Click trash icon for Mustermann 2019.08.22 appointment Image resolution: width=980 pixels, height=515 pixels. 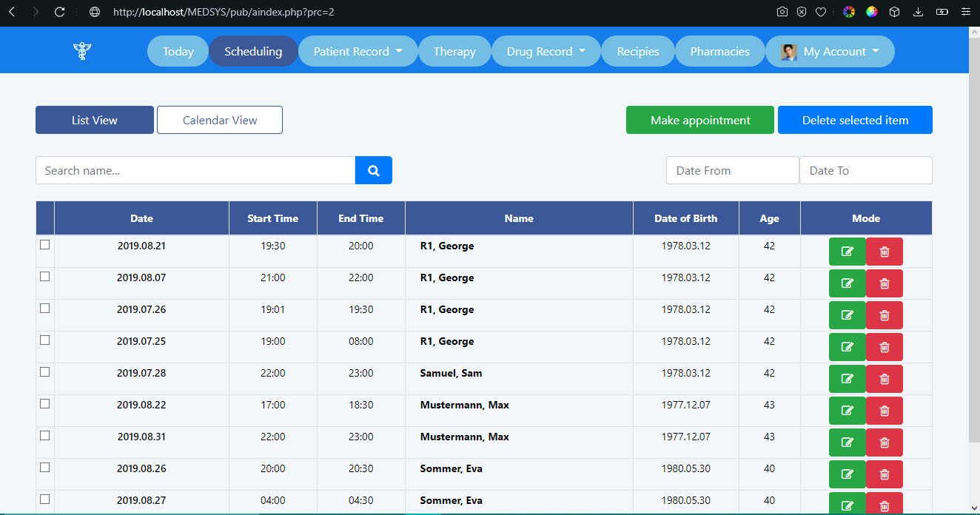click(884, 411)
